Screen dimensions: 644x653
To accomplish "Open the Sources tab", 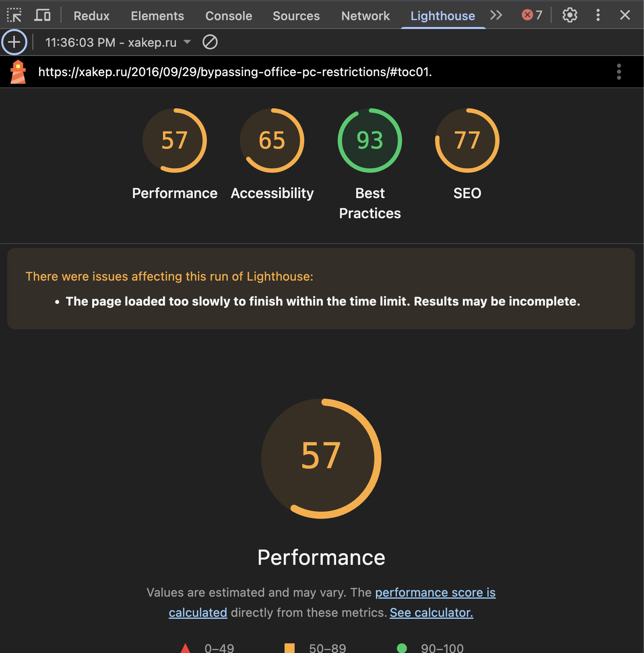I will [x=296, y=16].
